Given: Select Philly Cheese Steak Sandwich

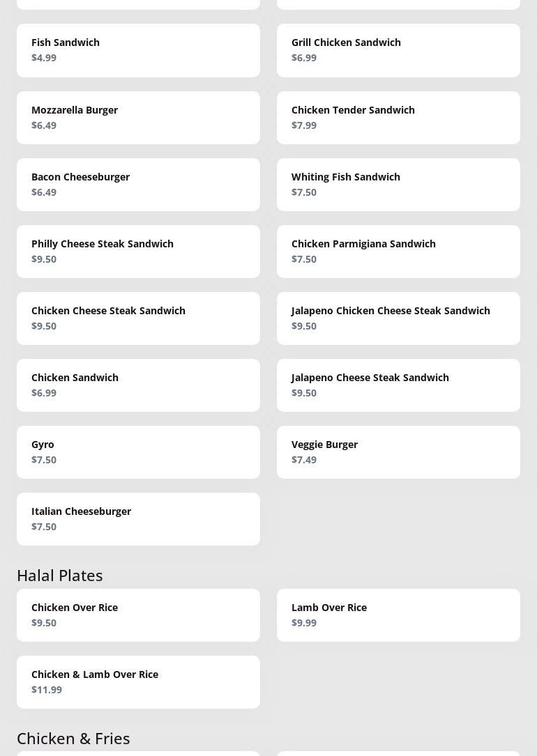Looking at the screenshot, I should click(x=139, y=252).
